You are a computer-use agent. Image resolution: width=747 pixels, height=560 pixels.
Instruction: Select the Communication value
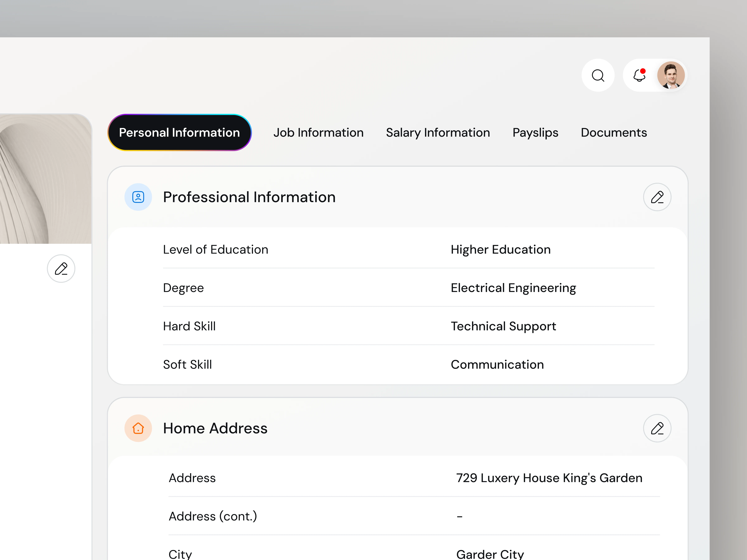point(497,365)
